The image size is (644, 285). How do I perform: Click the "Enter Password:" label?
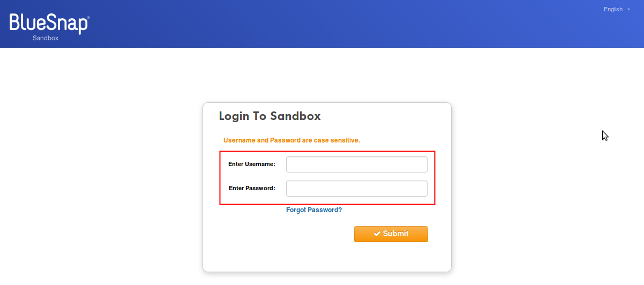coord(252,188)
